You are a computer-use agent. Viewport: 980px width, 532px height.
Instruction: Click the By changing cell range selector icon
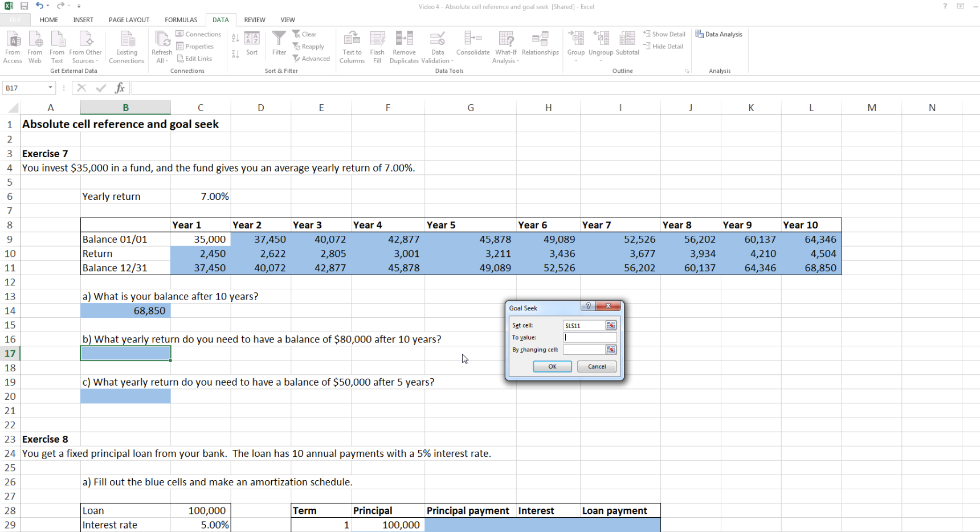tap(611, 350)
